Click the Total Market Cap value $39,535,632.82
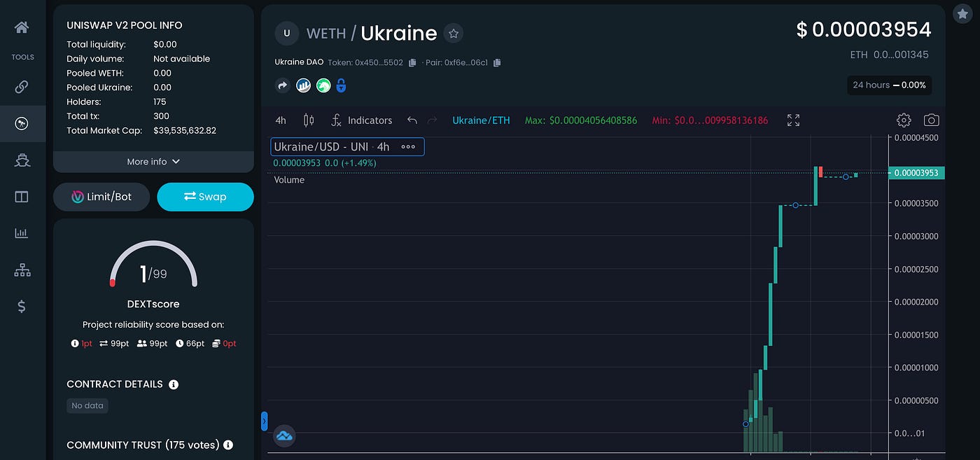980x460 pixels. [185, 130]
